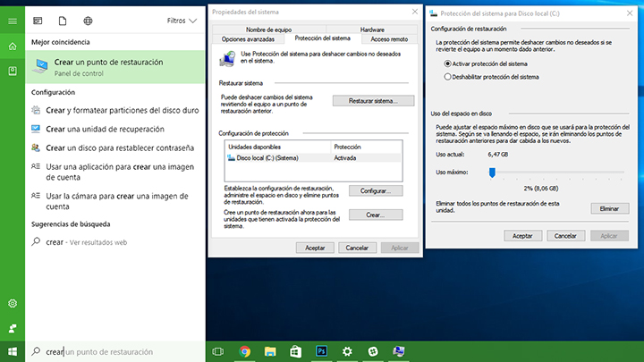644x362 pixels.
Task: Open Microsoft Store from taskbar
Action: point(296,351)
